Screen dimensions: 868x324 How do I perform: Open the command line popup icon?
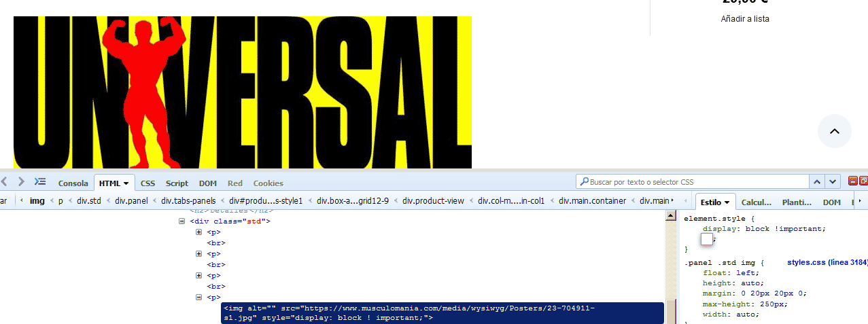pyautogui.click(x=40, y=181)
